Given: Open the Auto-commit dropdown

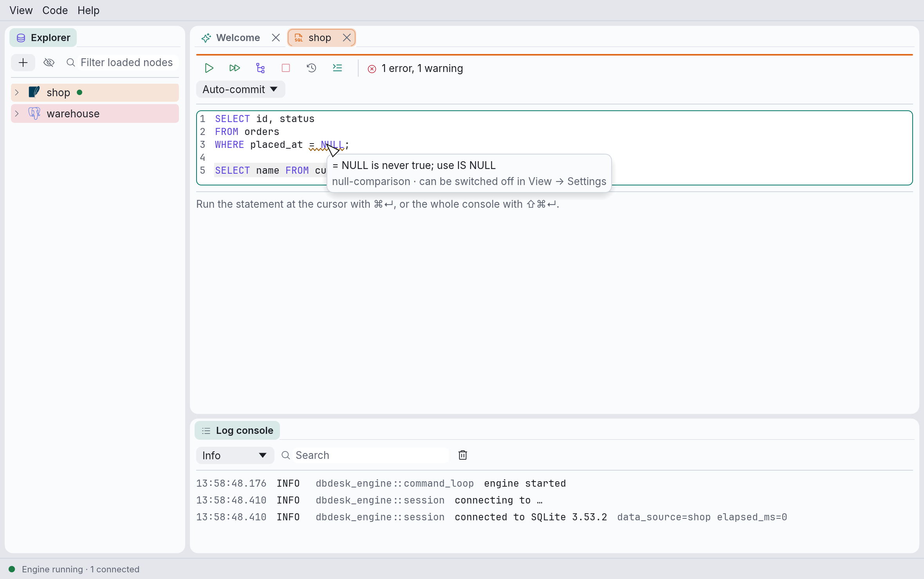Looking at the screenshot, I should click(240, 89).
